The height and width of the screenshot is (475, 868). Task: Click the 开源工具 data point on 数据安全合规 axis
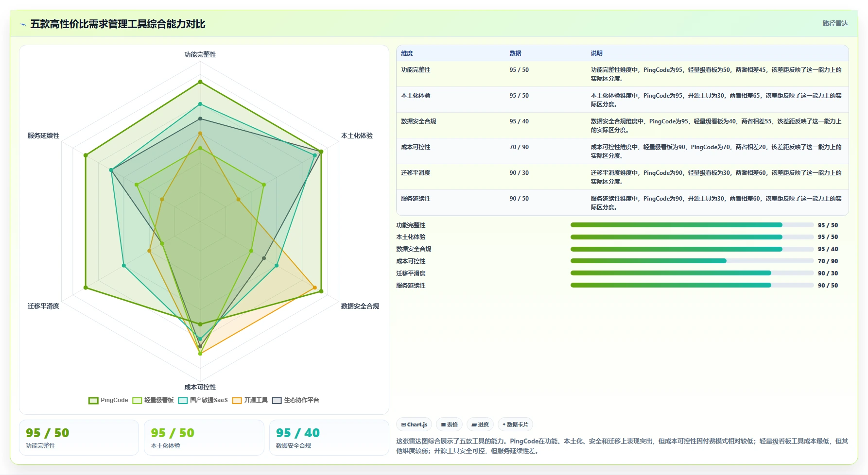(x=315, y=288)
